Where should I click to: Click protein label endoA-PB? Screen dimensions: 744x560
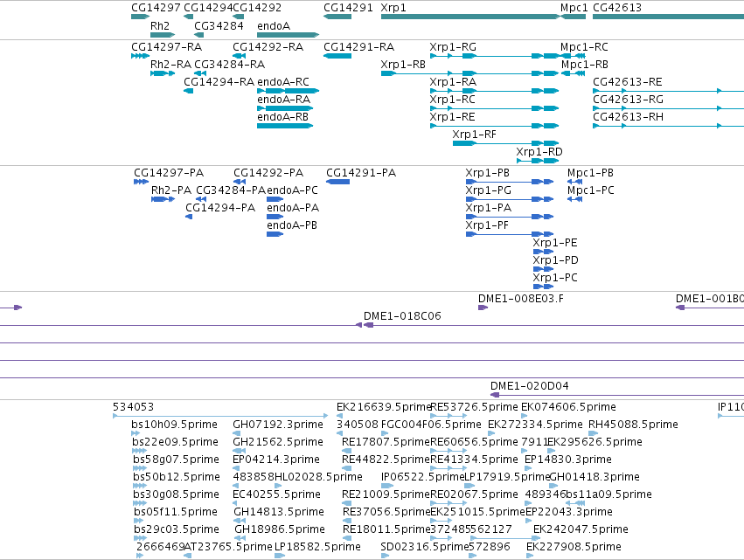pos(292,226)
